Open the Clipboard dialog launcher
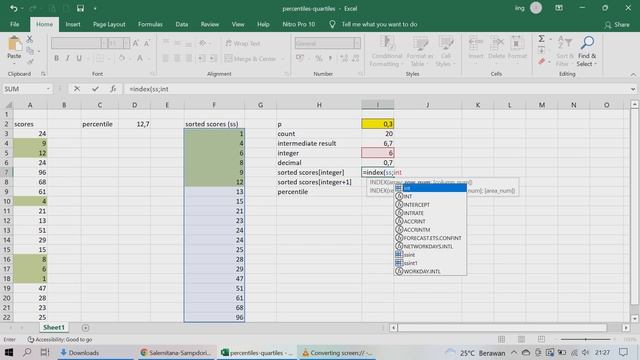Image resolution: width=640 pixels, height=360 pixels. point(43,74)
